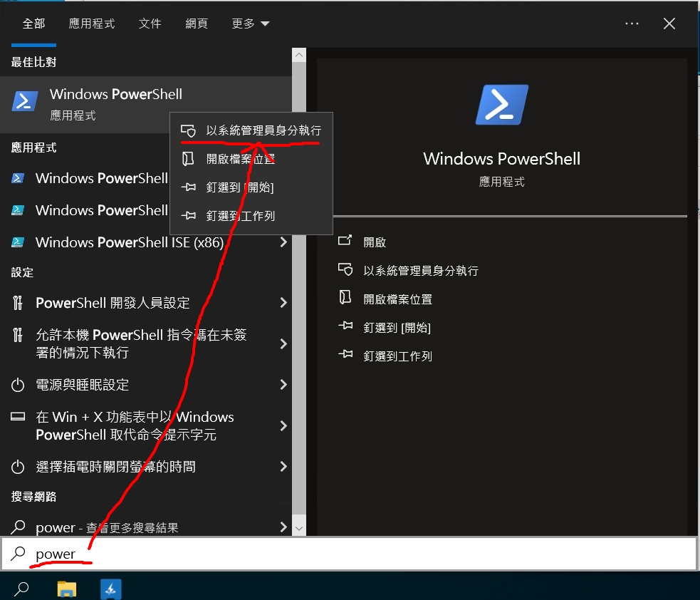Open the blue pinned app on taskbar
The height and width of the screenshot is (600, 700).
tap(110, 589)
